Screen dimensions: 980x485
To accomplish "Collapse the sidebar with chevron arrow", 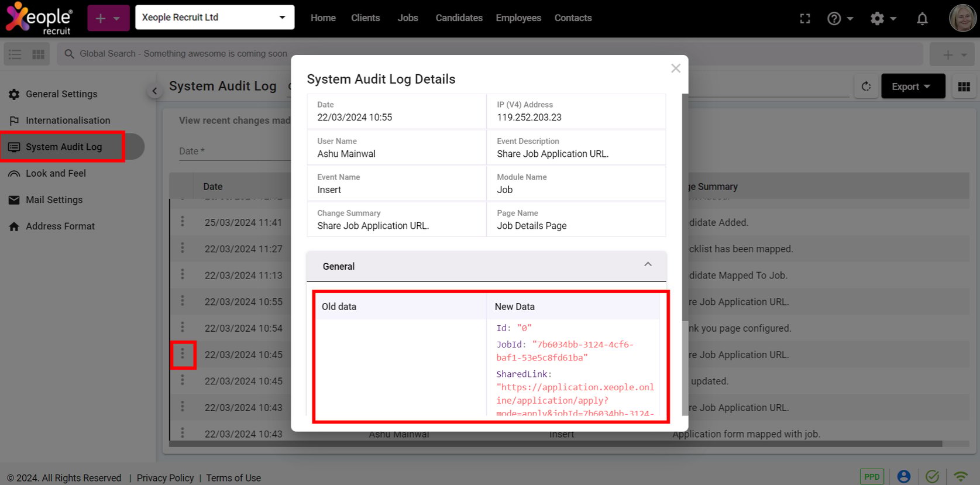I will (154, 91).
